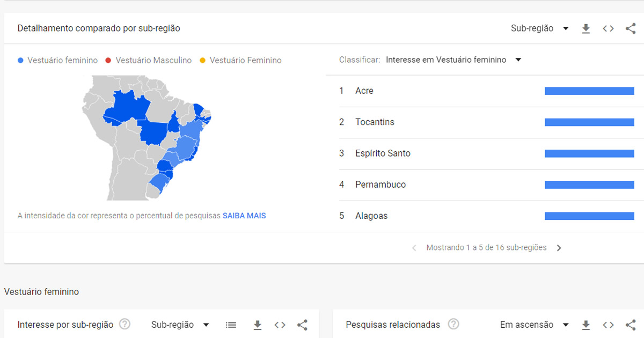This screenshot has width=644, height=338.
Task: Open embed code for Pesquisas relacionadas
Action: coord(608,325)
